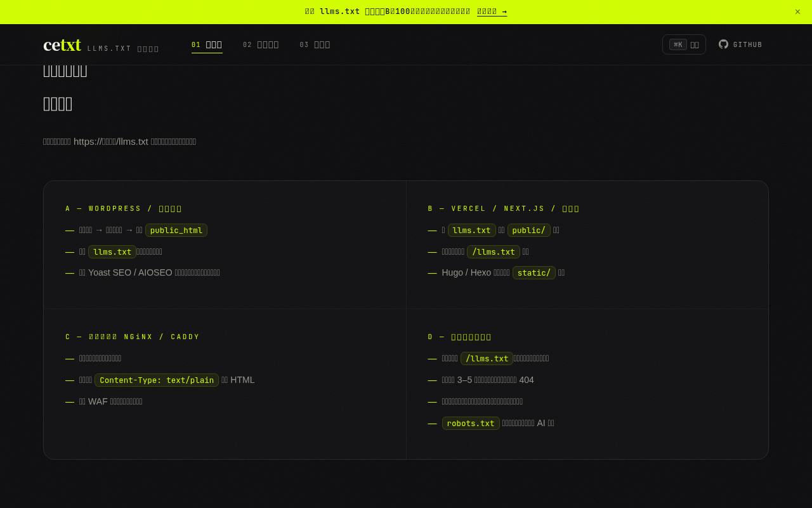The image size is (812, 508).
Task: Click the llms.txt chip in the WordPress card
Action: [112, 251]
